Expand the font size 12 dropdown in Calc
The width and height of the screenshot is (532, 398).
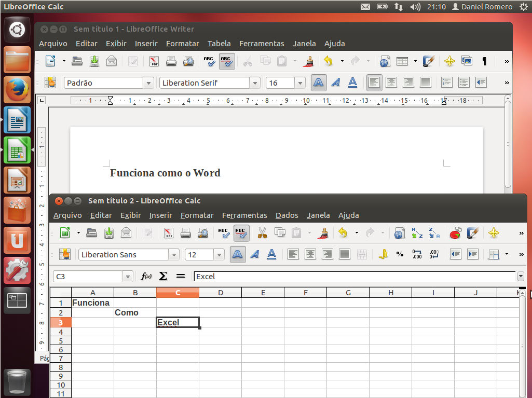pos(219,255)
